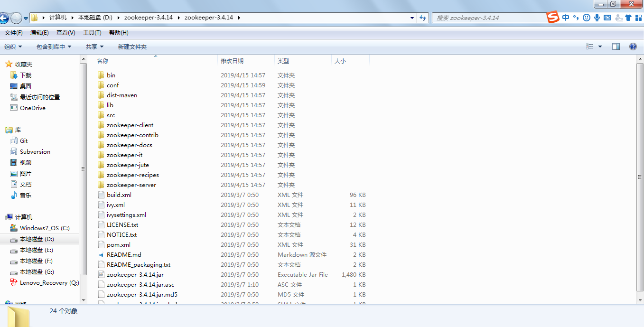This screenshot has height=327, width=644.
Task: Open the Sogou skin selector shirt icon
Action: [628, 18]
